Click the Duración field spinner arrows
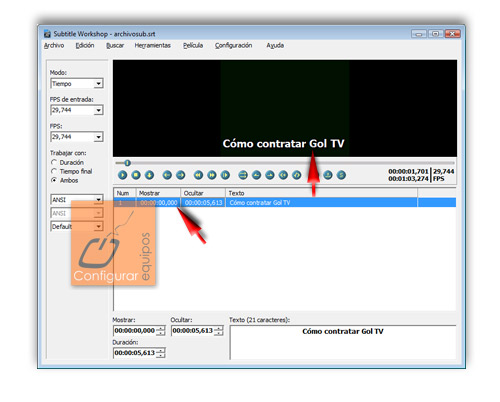 pos(161,353)
